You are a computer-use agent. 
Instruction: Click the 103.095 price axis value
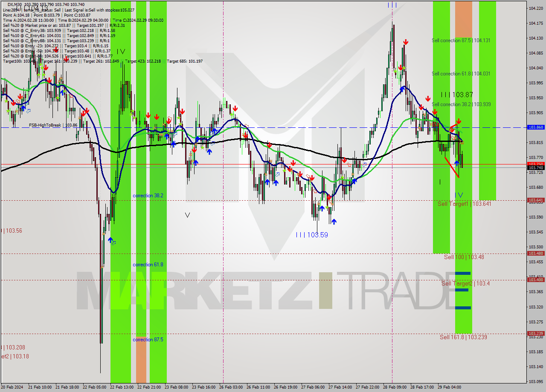[x=536, y=381]
